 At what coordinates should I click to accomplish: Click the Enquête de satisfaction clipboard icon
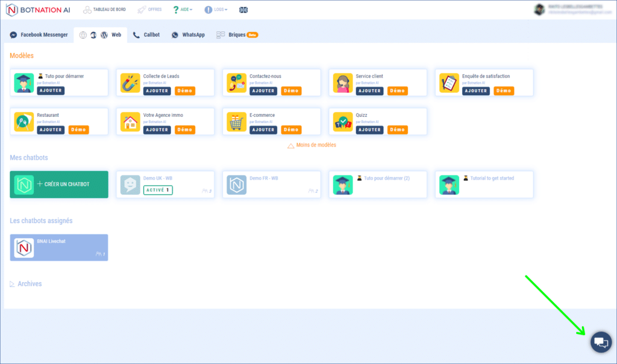[x=449, y=83]
